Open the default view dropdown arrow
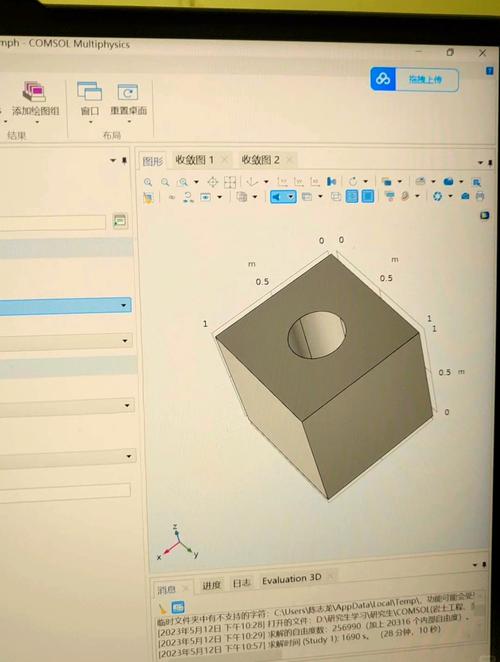 tap(266, 182)
